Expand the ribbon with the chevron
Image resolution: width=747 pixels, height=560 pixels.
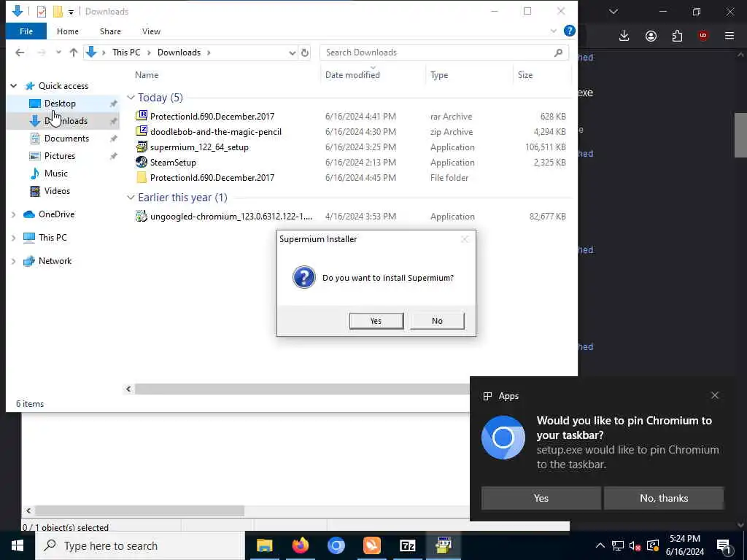(x=553, y=31)
